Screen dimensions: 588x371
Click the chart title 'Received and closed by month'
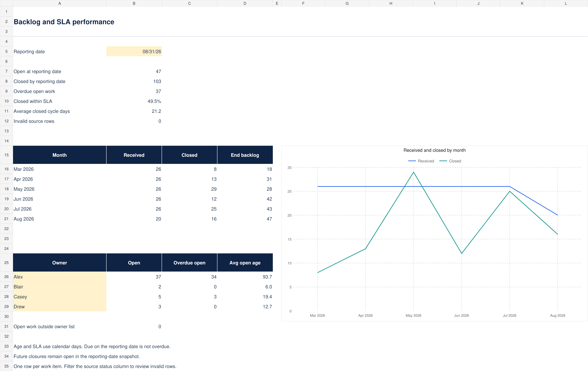click(435, 150)
